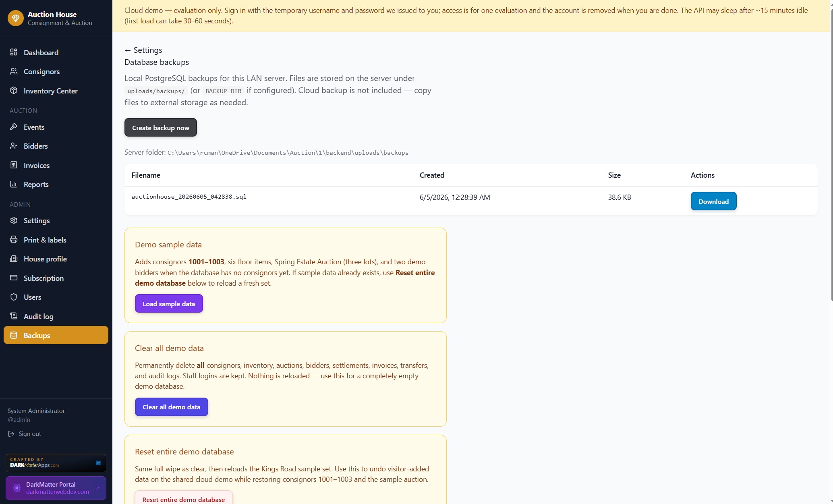Click the Created column header
The height and width of the screenshot is (504, 833).
click(432, 175)
